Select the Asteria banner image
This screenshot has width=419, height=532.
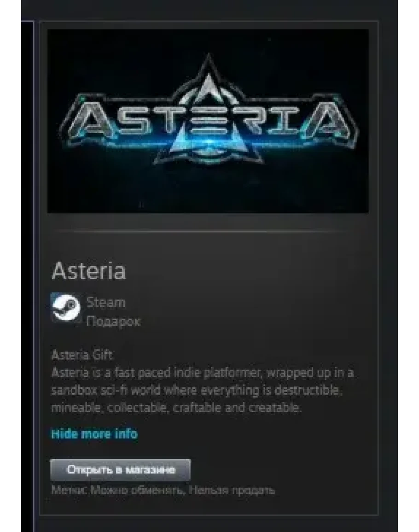[208, 121]
